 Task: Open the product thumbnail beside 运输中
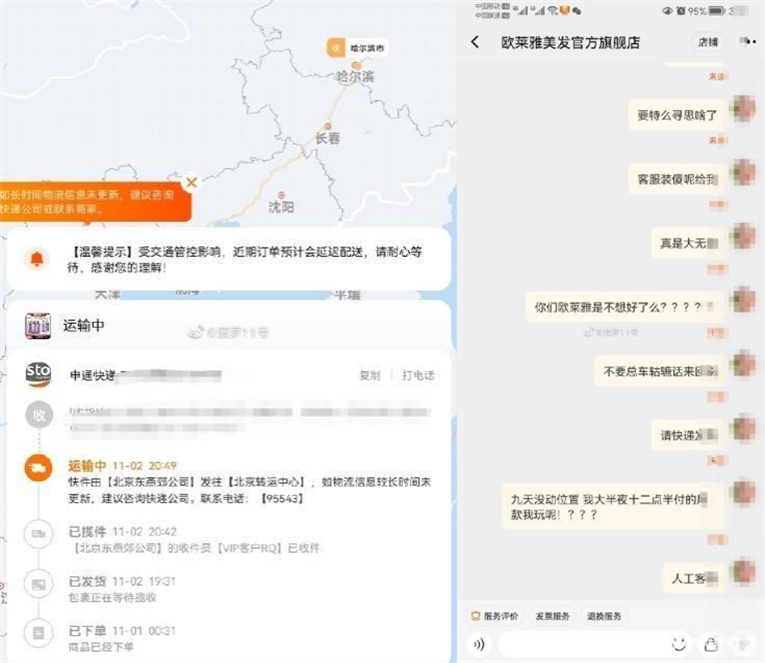(x=38, y=325)
